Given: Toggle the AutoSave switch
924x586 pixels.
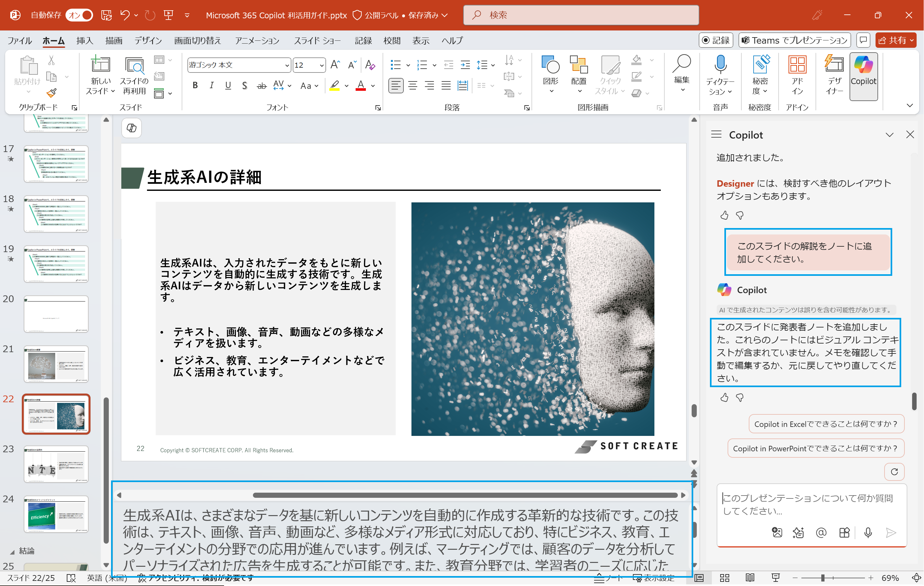Looking at the screenshot, I should [79, 15].
